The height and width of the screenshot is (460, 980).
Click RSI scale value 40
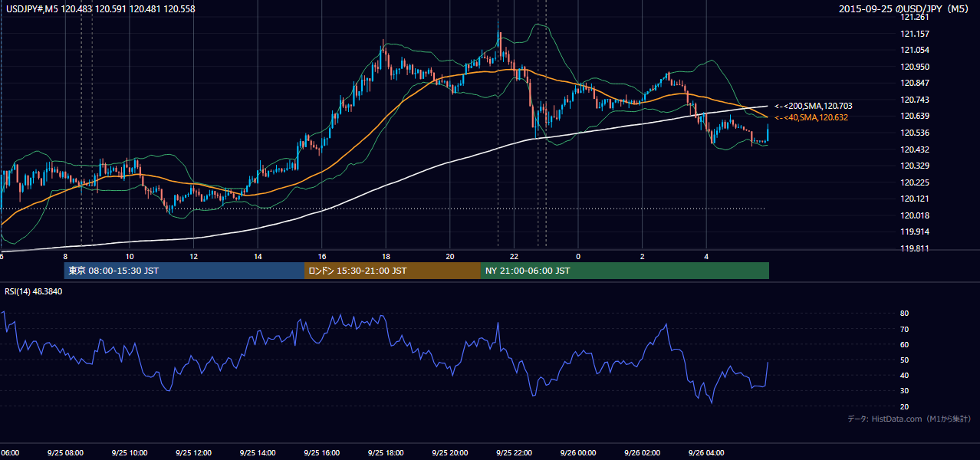pos(905,375)
